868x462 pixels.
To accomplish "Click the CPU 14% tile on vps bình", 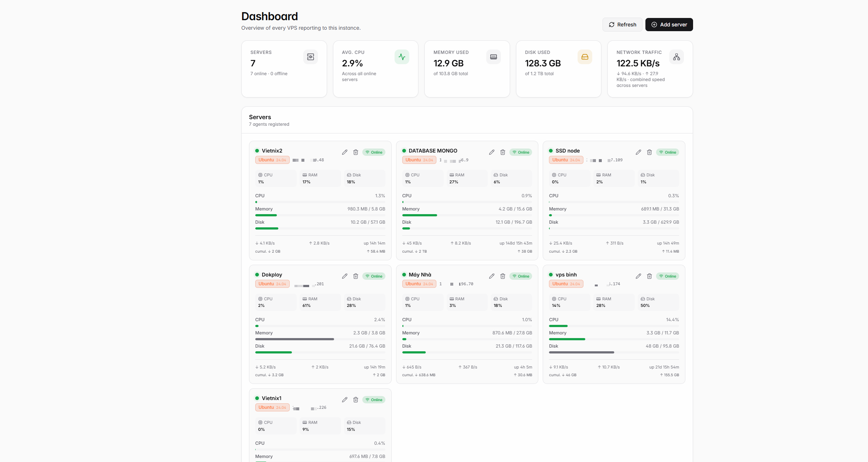I will pos(569,302).
